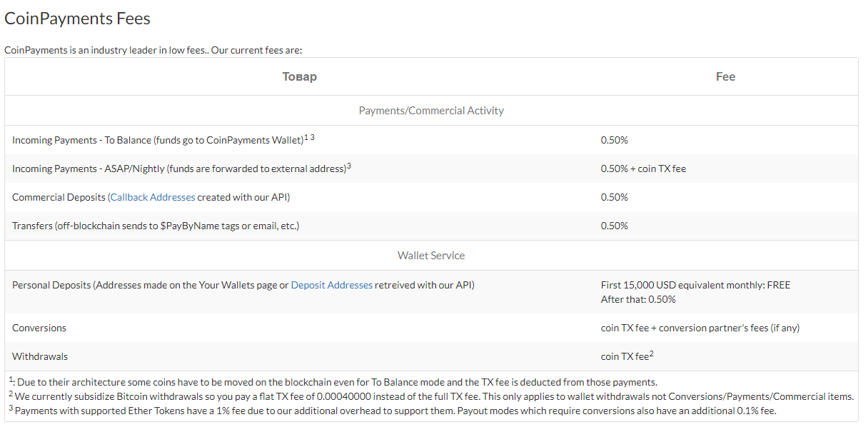The height and width of the screenshot is (432, 868).
Task: Click the Wallet Service section header
Action: click(431, 256)
